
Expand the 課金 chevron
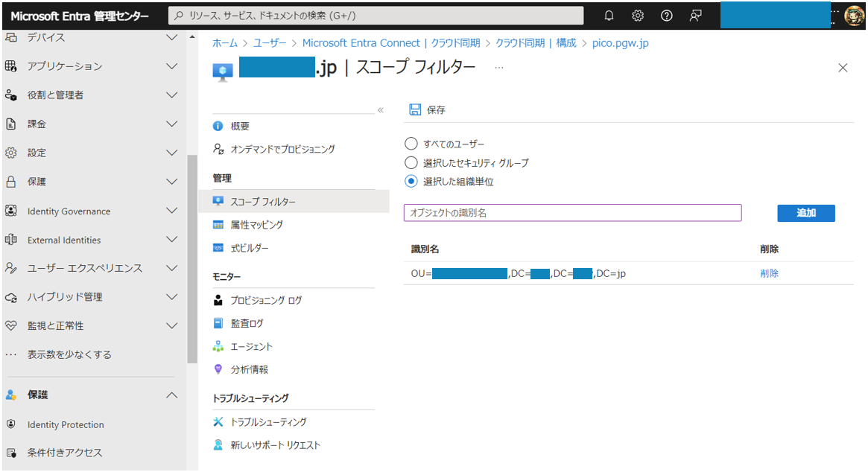[x=172, y=124]
